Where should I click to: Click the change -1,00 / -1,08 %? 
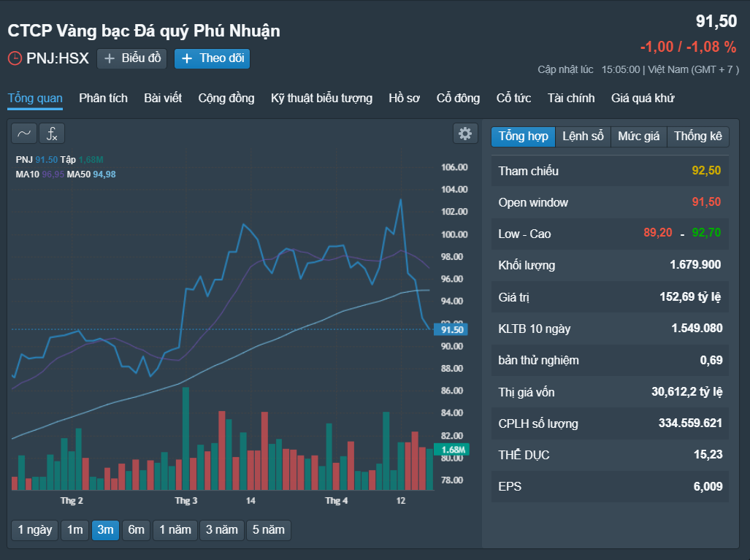point(688,47)
